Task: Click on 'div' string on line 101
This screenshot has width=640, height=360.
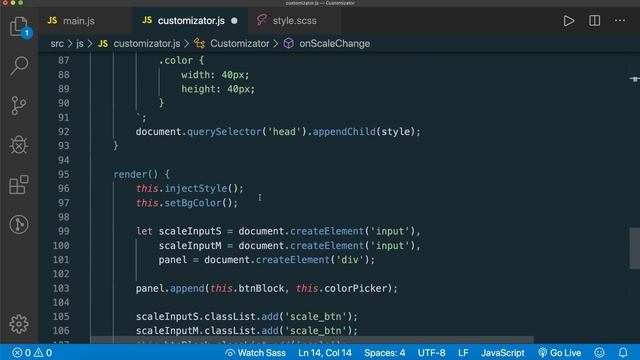Action: [x=349, y=260]
